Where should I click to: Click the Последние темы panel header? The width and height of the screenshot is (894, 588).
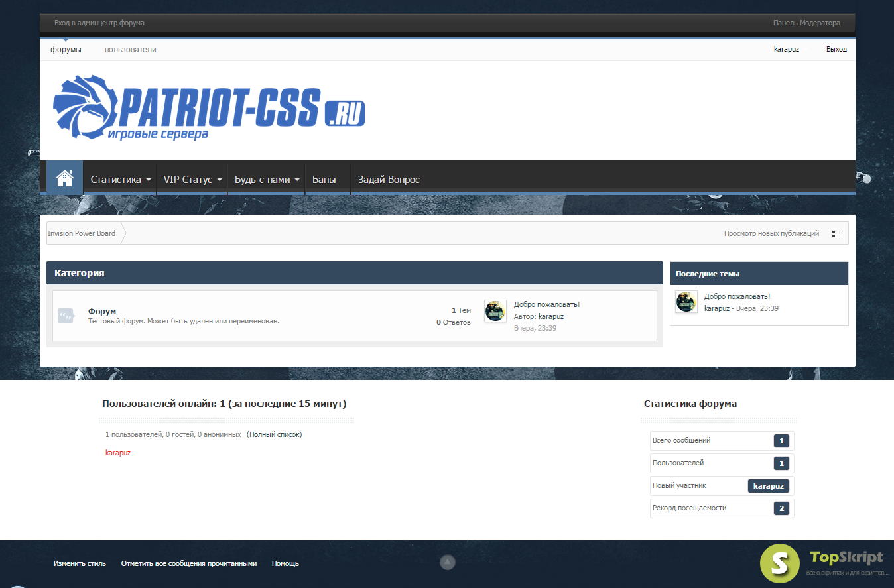coord(759,273)
